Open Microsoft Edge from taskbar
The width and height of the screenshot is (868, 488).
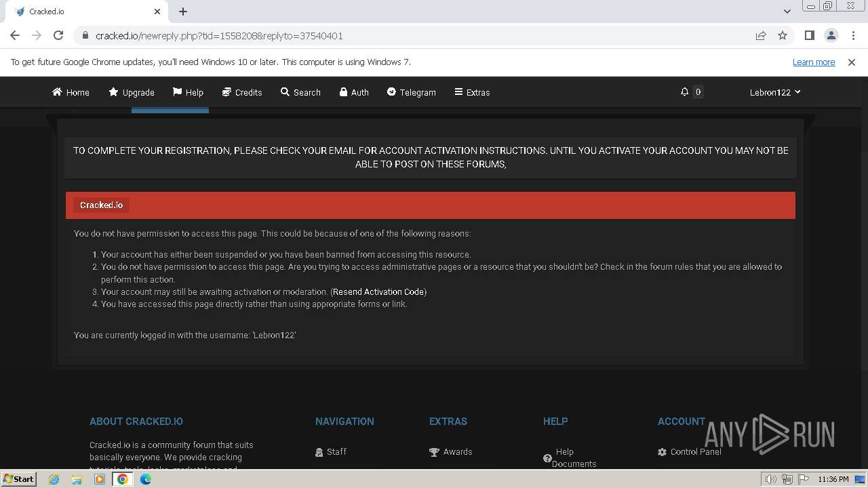[x=146, y=479]
